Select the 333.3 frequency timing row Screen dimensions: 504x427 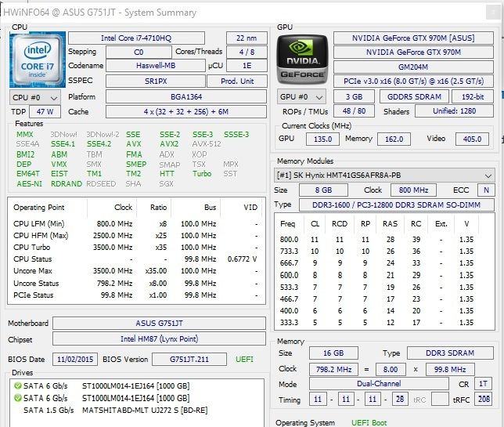(384, 323)
